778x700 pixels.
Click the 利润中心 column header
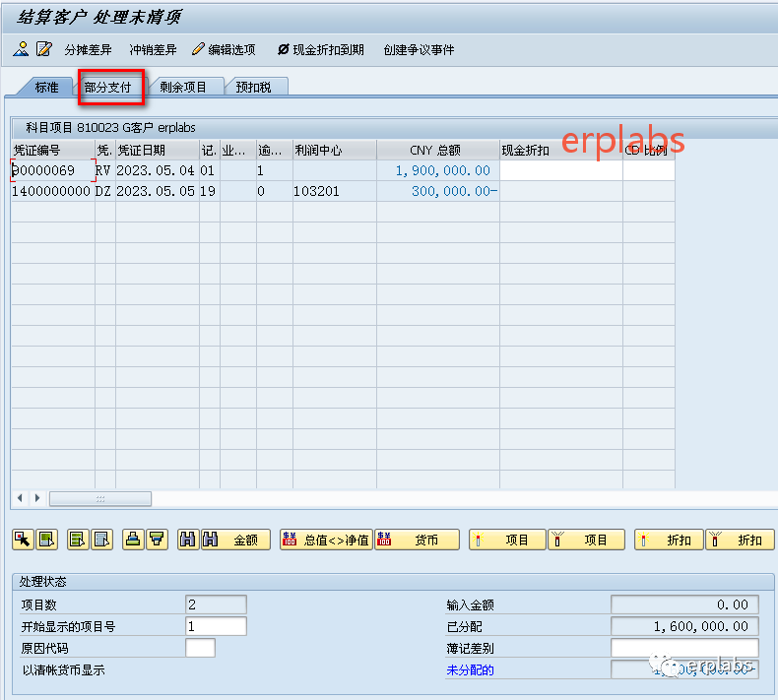tap(335, 151)
